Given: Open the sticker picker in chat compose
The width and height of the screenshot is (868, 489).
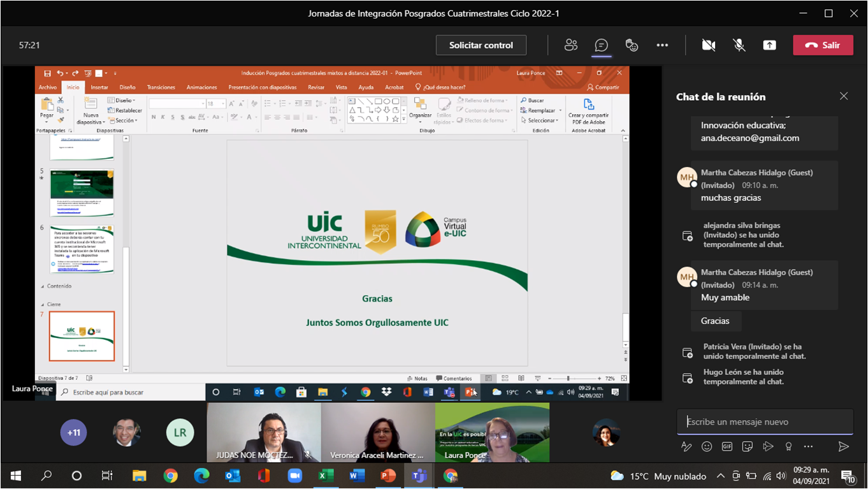Looking at the screenshot, I should coord(748,446).
